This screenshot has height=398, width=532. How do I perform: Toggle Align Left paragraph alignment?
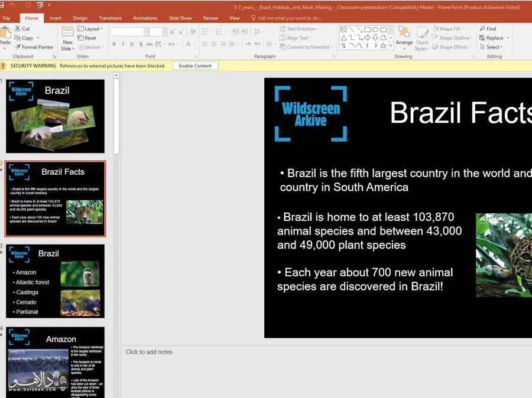[x=205, y=44]
